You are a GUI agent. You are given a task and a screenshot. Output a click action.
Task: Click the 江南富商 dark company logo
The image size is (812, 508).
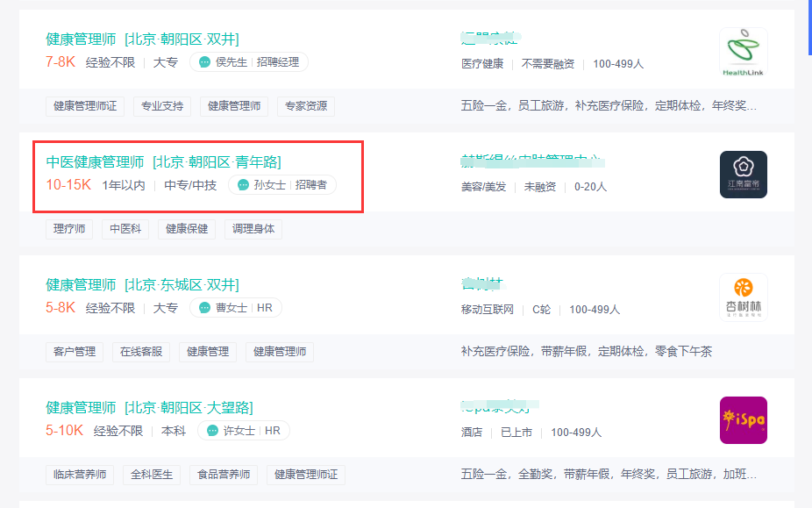coord(743,175)
